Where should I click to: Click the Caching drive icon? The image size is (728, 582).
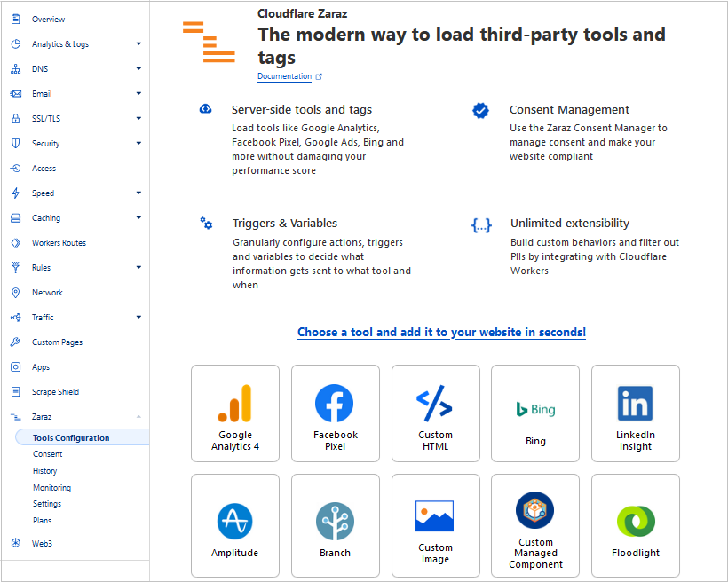pyautogui.click(x=16, y=217)
